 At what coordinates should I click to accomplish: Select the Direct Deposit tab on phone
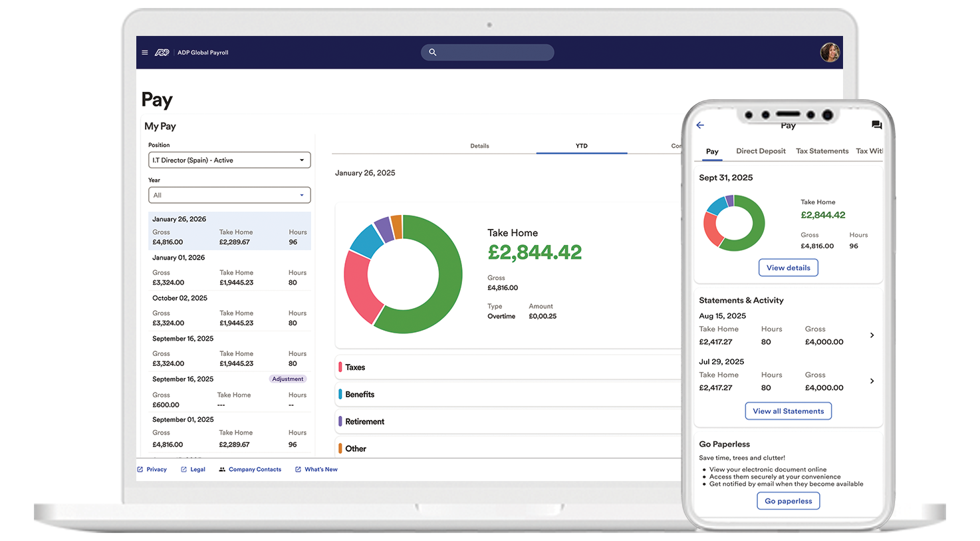coord(761,151)
